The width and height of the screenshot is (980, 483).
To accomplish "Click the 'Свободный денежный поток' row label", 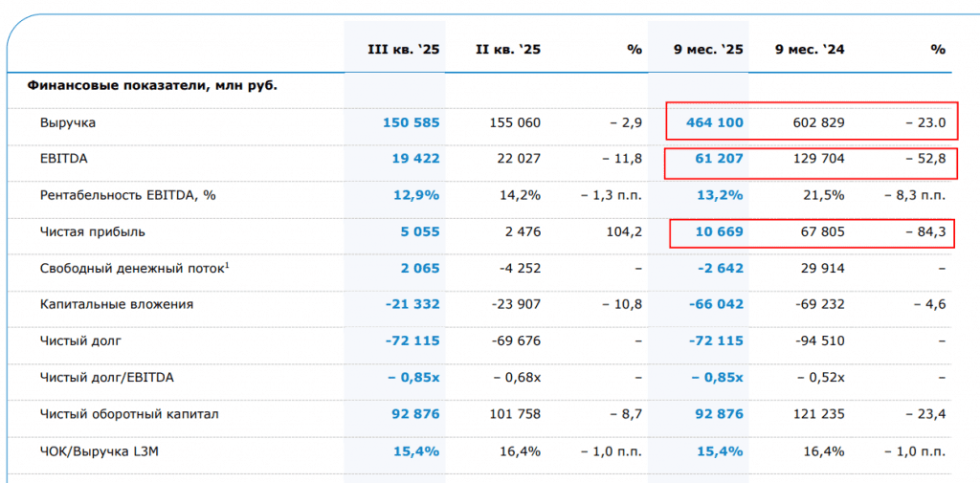I will click(131, 268).
